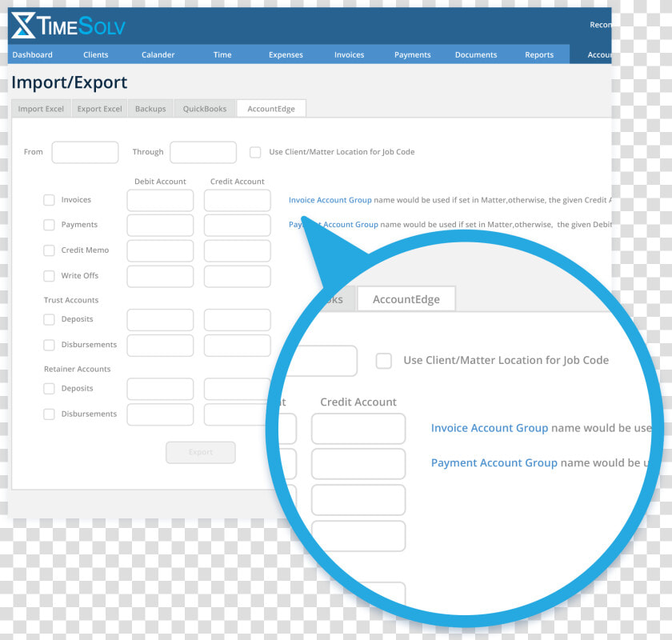Image resolution: width=672 pixels, height=640 pixels.
Task: Select the AccountEdge tab beside the QuickBooks tab
Action: click(271, 109)
